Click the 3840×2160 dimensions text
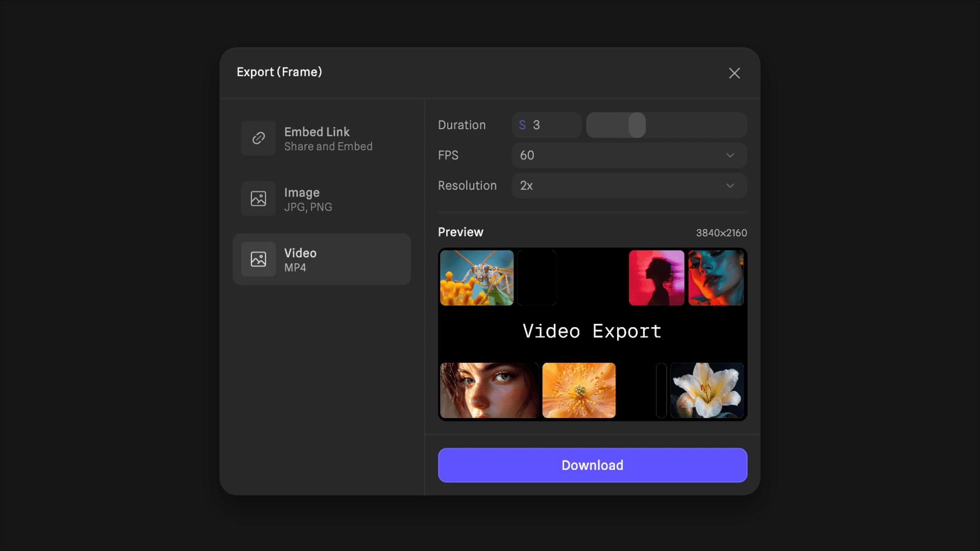The width and height of the screenshot is (980, 551). [721, 233]
